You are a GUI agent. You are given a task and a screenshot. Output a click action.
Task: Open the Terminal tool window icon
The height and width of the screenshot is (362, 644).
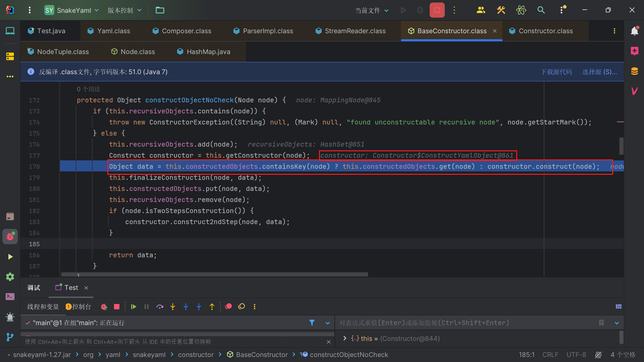coord(10,297)
